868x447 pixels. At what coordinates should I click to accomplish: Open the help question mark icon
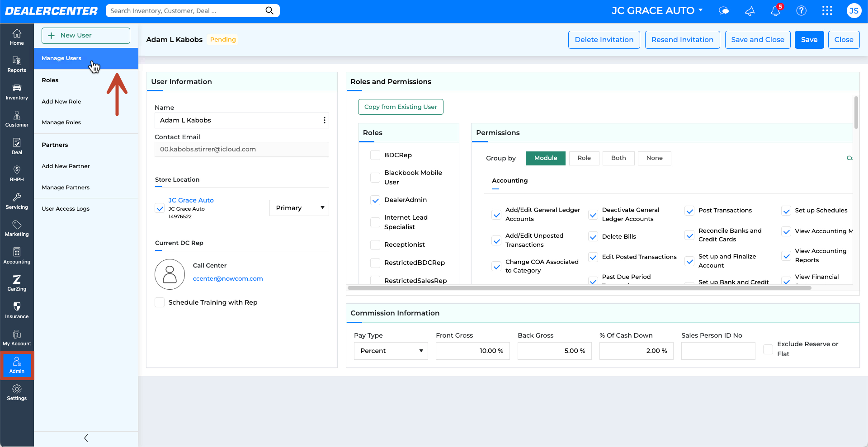801,11
